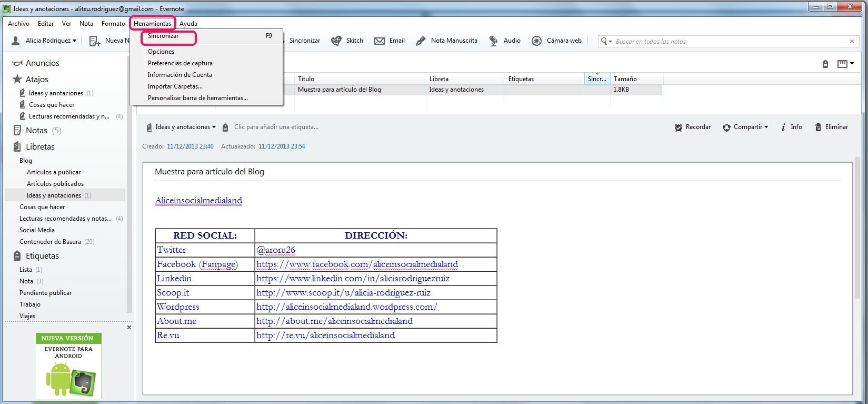
Task: Open the Nota menu
Action: (86, 24)
